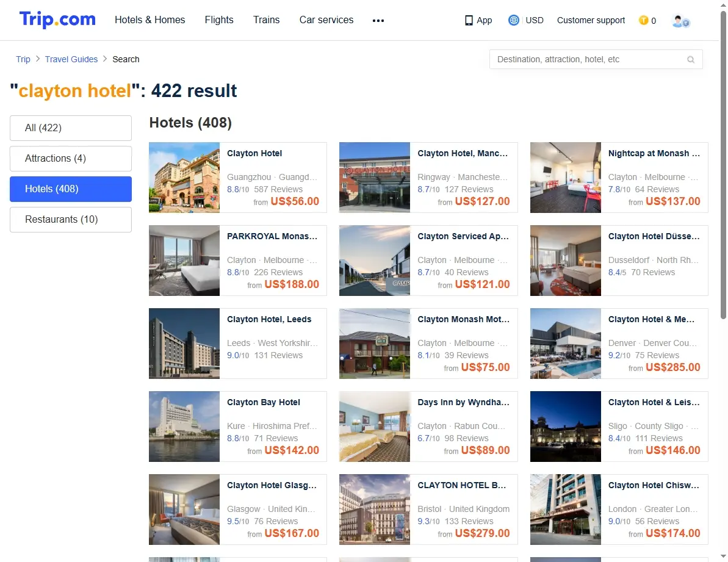
Task: Click Clayton Bay Hotel title
Action: (x=264, y=403)
